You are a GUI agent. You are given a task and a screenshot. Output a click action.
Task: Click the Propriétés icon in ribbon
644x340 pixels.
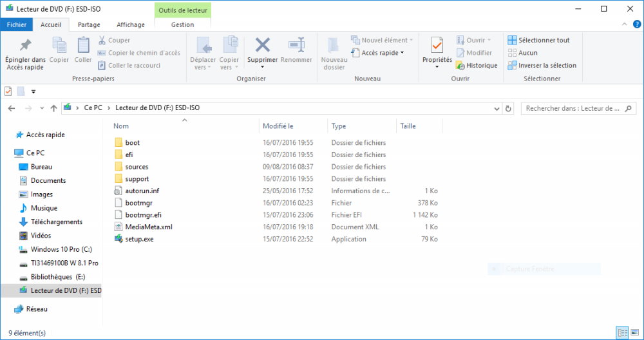tap(437, 45)
